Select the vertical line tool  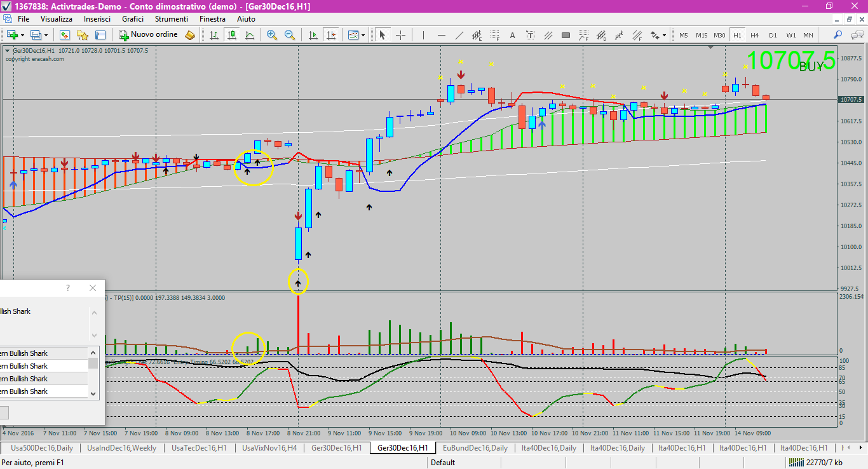[423, 35]
